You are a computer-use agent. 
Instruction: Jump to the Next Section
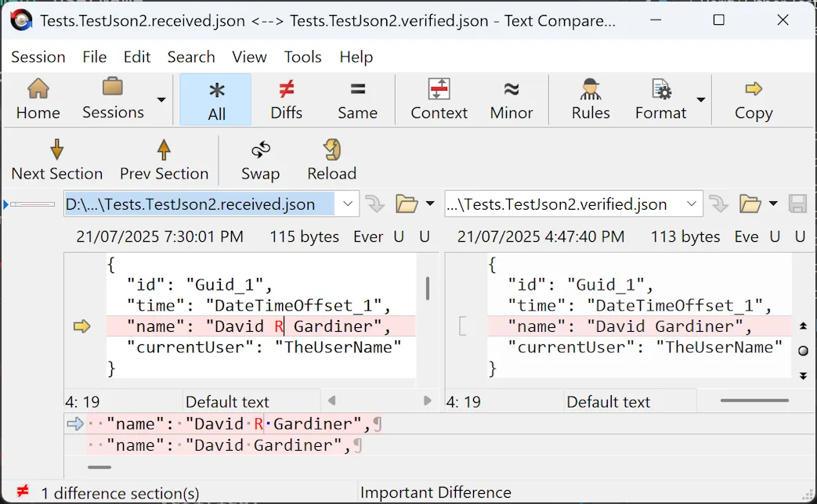tap(56, 159)
